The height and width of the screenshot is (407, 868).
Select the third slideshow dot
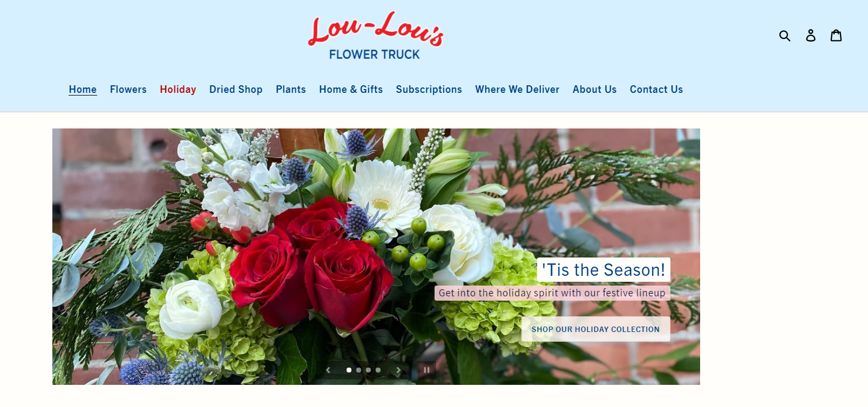(368, 370)
